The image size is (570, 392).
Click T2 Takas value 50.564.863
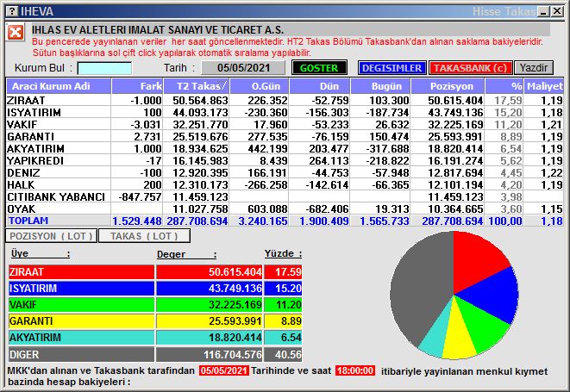click(x=200, y=100)
